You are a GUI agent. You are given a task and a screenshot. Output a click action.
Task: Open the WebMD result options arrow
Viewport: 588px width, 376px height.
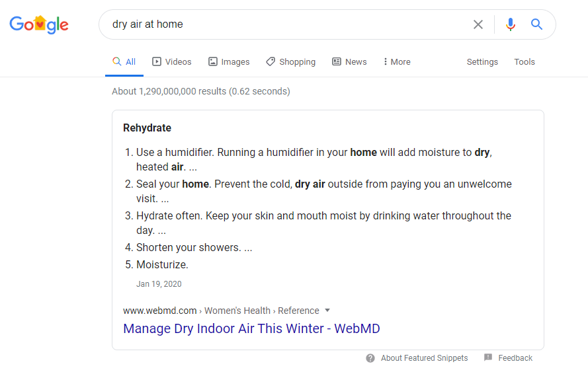(327, 311)
